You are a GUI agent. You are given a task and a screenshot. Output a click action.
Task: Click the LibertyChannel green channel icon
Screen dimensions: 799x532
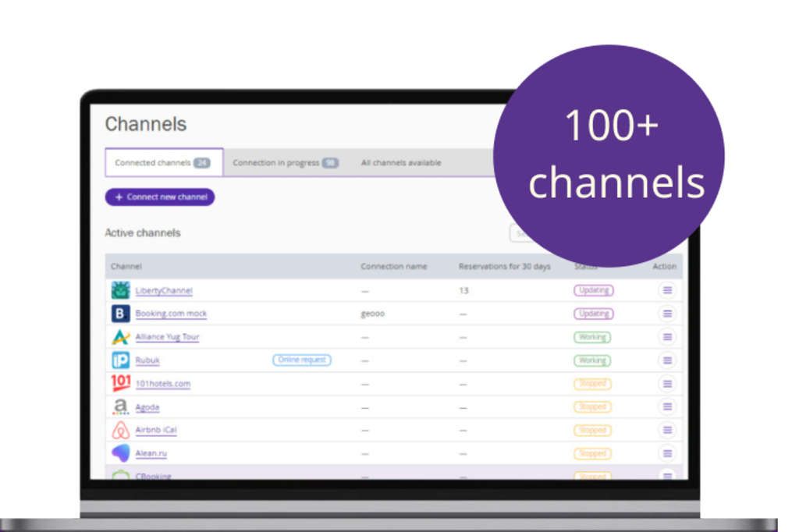tap(119, 289)
